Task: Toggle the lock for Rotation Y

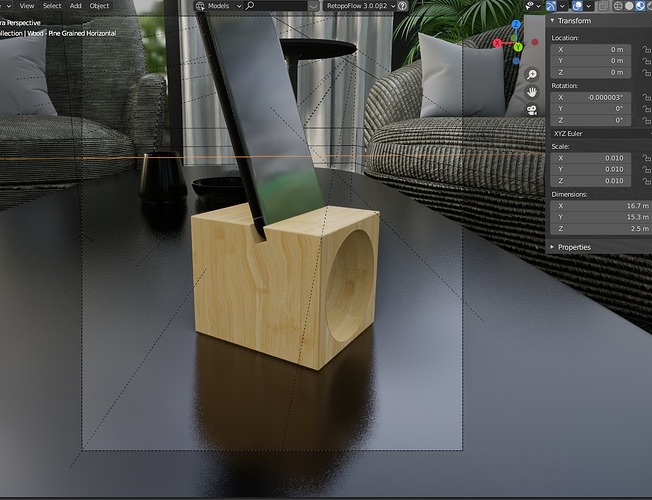Action: click(647, 109)
